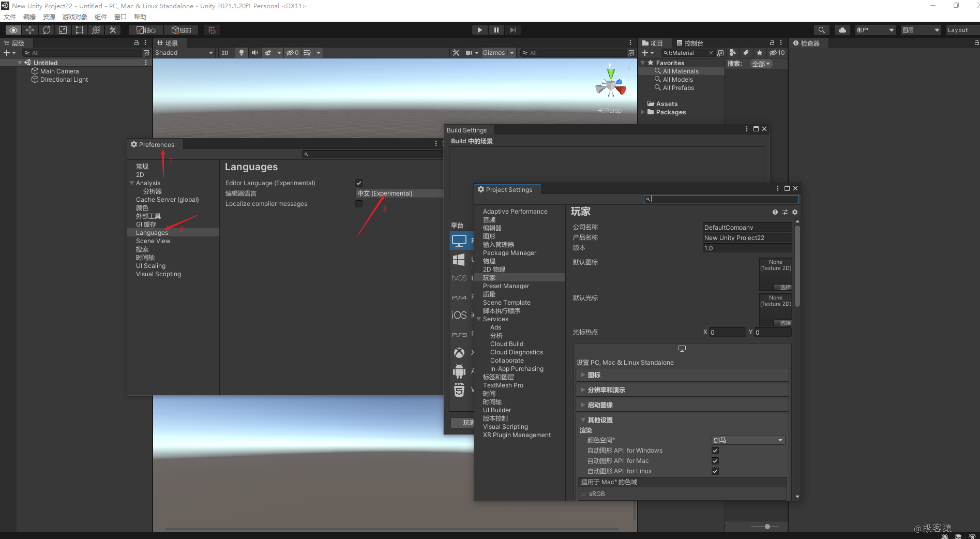
Task: Select the Rotate tool icon
Action: pos(47,30)
